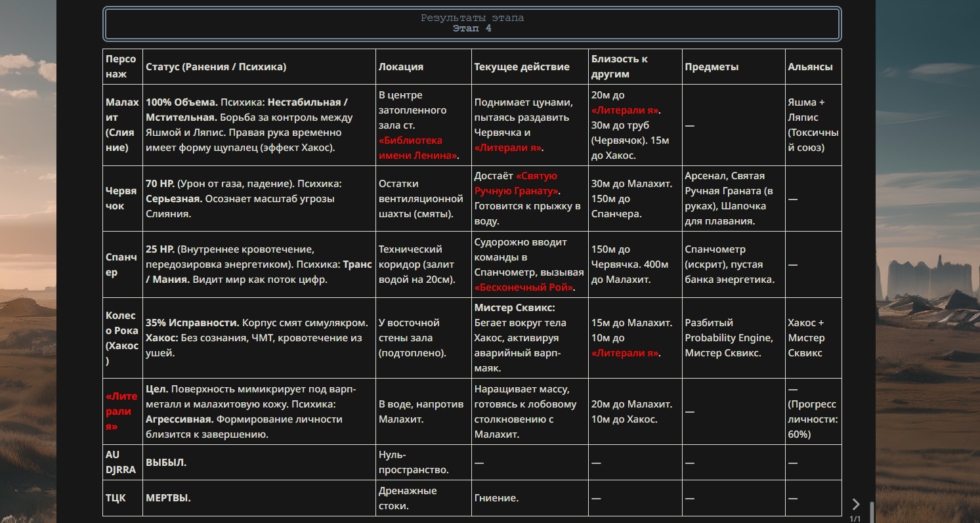Click 'Остатки вентиляционной шахты (смяты)' location cell

(423, 198)
